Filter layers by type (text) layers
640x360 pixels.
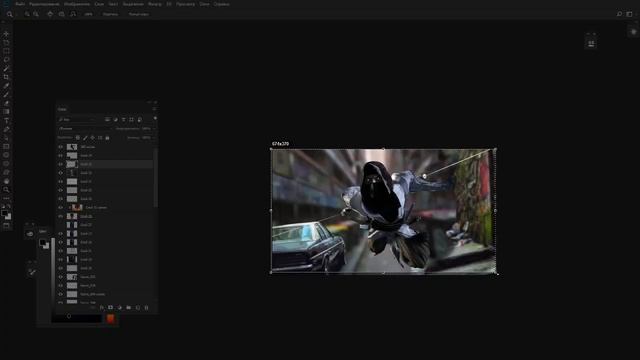[123, 120]
